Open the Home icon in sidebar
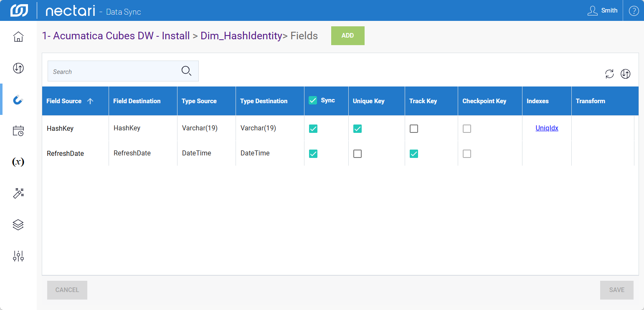The height and width of the screenshot is (310, 644). point(18,37)
